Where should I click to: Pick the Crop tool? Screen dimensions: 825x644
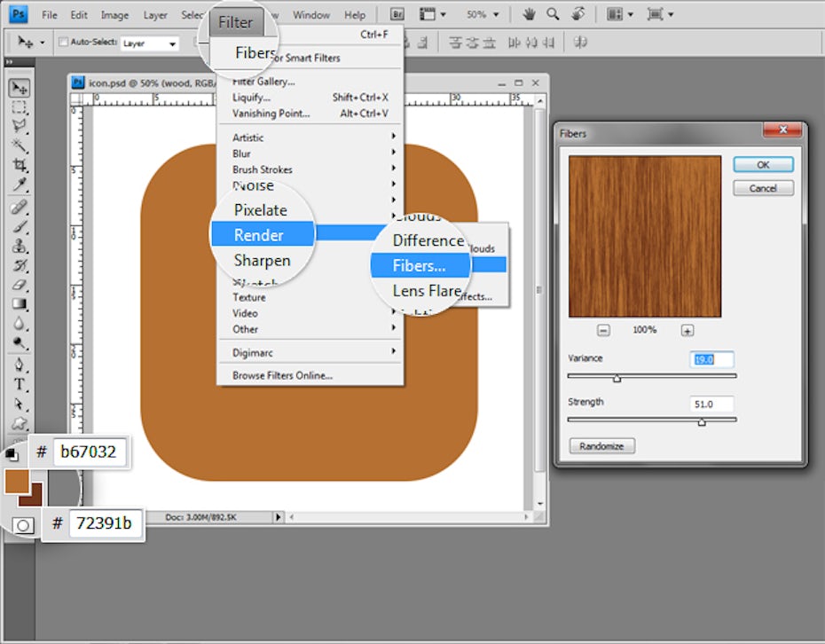click(x=19, y=166)
